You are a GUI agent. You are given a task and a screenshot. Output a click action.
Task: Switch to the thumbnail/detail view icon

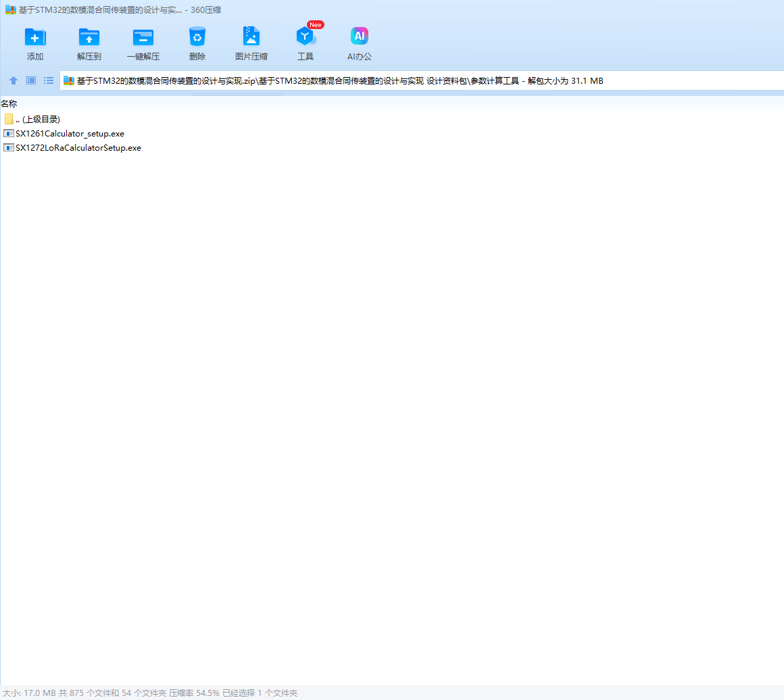pos(31,80)
